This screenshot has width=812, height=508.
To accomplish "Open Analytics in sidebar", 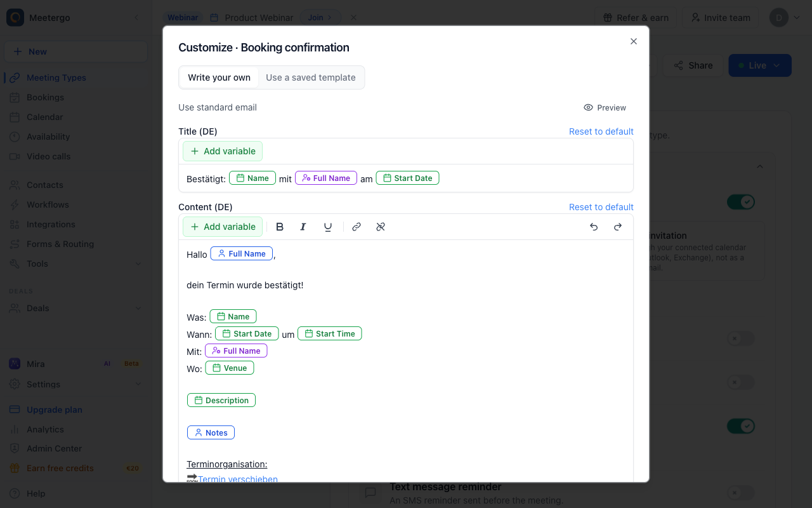I will 76,429.
